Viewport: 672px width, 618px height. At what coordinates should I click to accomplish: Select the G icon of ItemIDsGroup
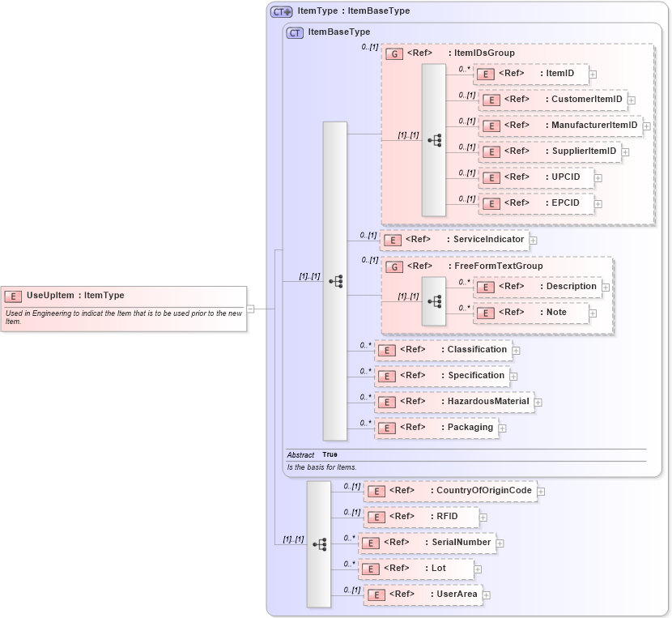pyautogui.click(x=395, y=53)
